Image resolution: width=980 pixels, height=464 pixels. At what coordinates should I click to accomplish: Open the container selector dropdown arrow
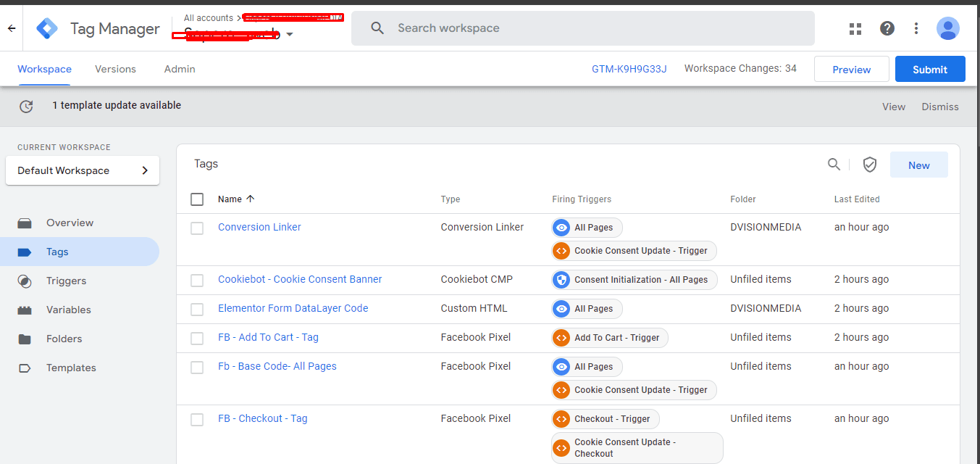290,34
